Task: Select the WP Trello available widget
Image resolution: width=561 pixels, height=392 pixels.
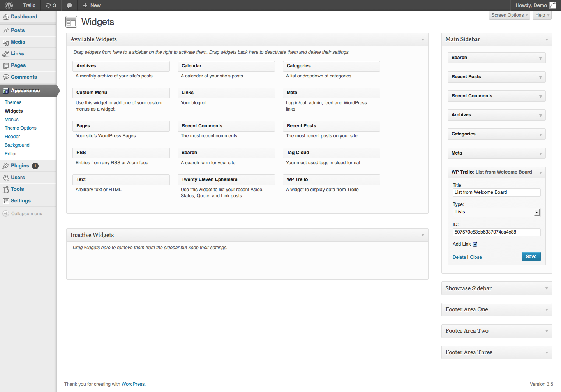Action: [331, 179]
